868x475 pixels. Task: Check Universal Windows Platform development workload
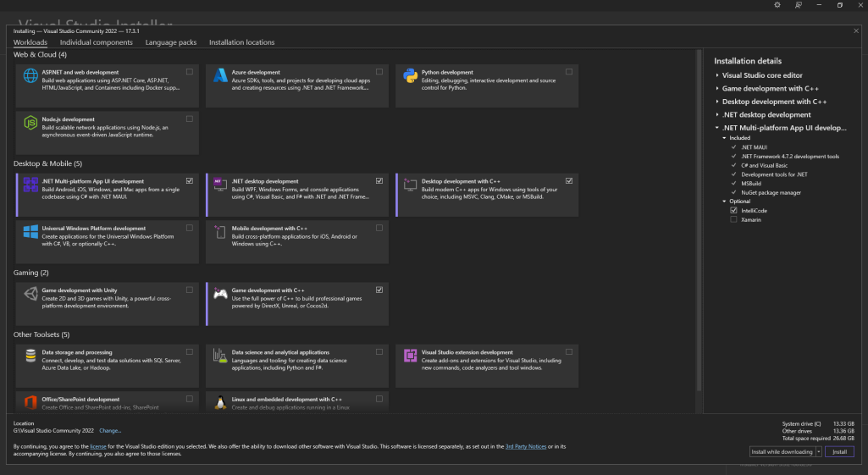[x=190, y=228]
